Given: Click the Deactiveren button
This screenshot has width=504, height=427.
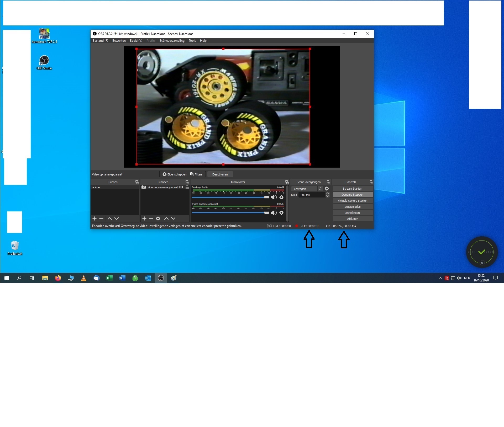Looking at the screenshot, I should click(220, 174).
